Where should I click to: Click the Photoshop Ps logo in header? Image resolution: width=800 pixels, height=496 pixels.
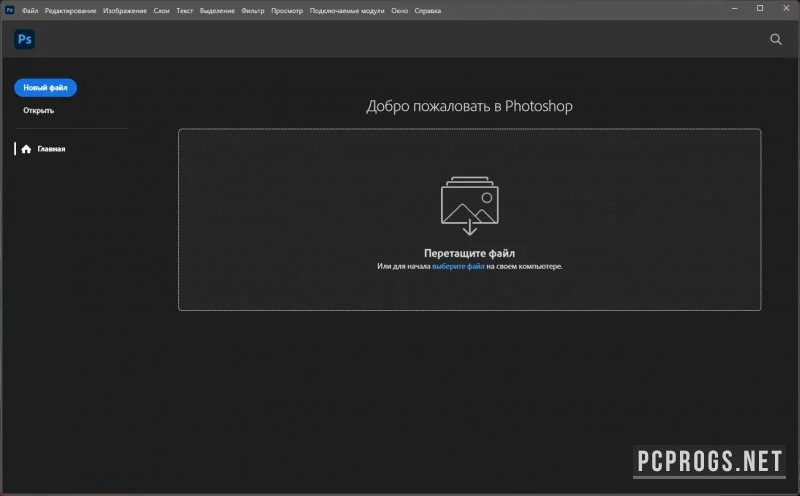tap(24, 39)
